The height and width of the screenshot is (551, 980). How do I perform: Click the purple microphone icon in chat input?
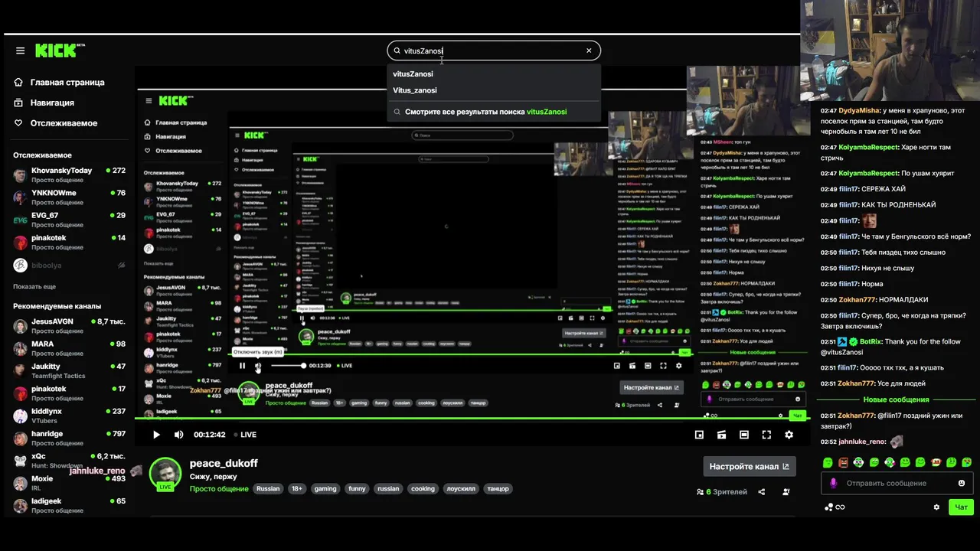[x=834, y=483]
